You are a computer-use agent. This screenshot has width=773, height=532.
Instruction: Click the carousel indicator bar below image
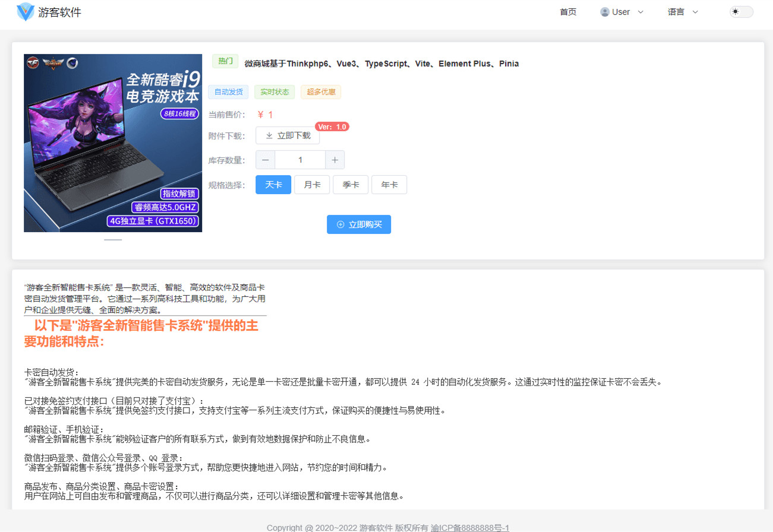click(113, 240)
